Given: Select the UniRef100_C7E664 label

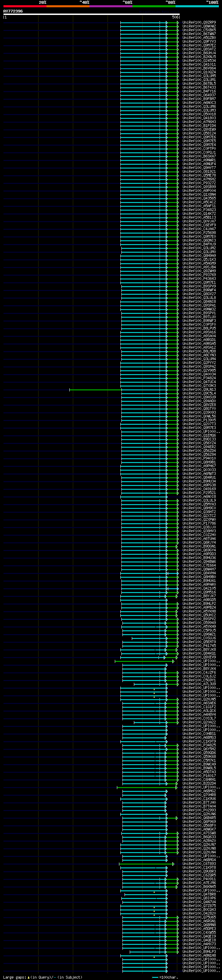Looking at the screenshot, I should point(199,565).
